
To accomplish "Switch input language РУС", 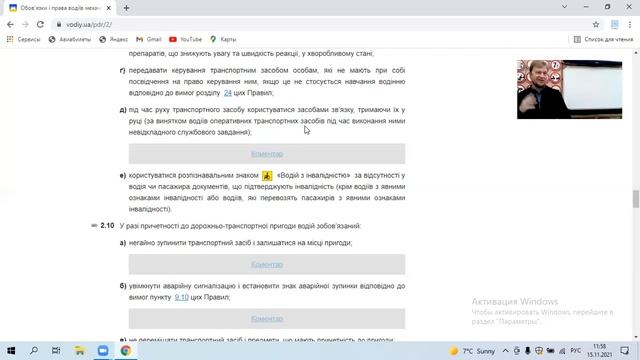I will (576, 351).
